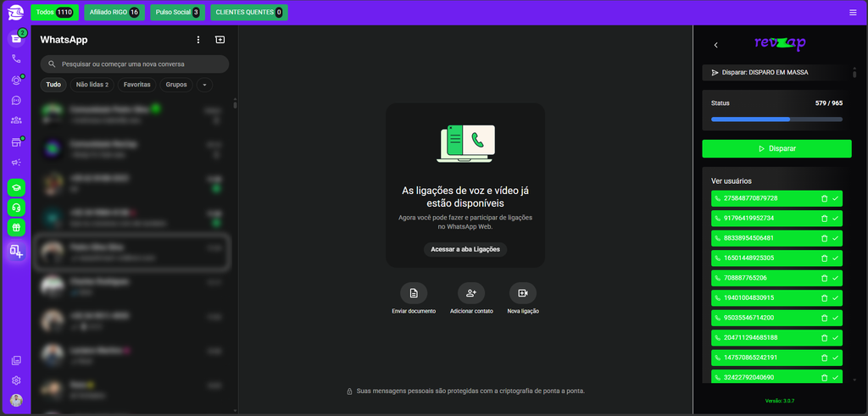The width and height of the screenshot is (868, 416).
Task: Click the checkmark for 88338954506481
Action: click(x=835, y=238)
